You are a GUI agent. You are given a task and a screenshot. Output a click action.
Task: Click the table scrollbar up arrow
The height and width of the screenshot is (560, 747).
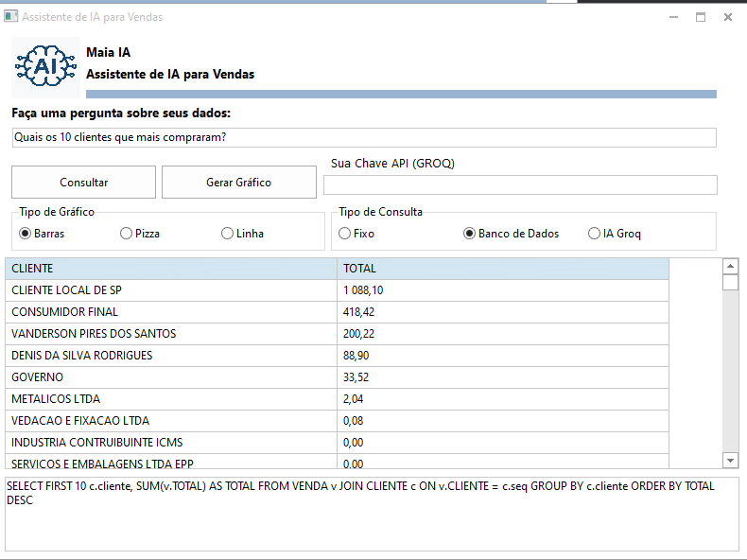[x=730, y=266]
